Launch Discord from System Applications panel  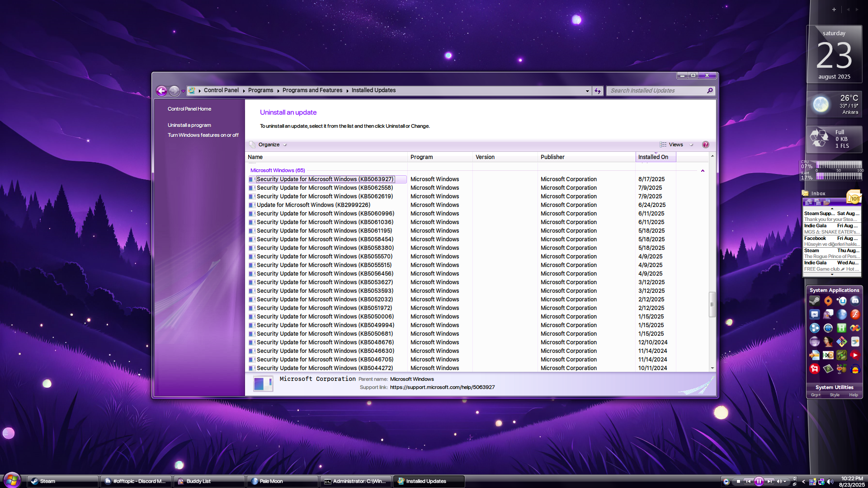855,301
